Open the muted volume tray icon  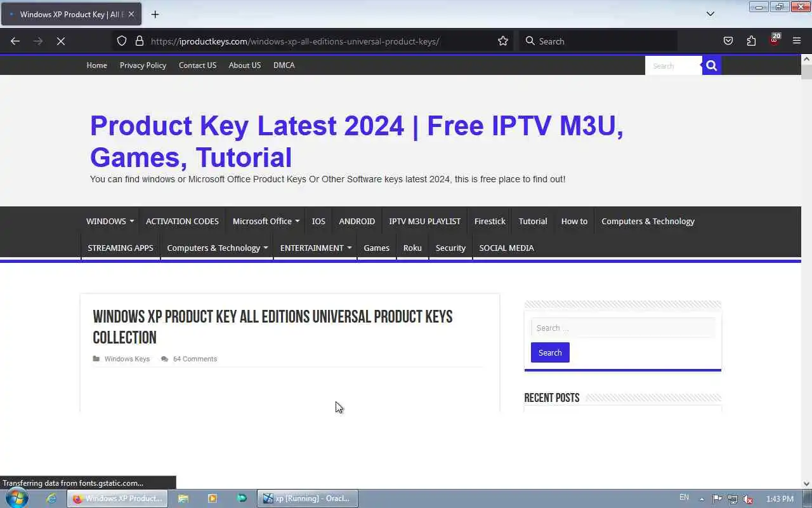(x=748, y=498)
